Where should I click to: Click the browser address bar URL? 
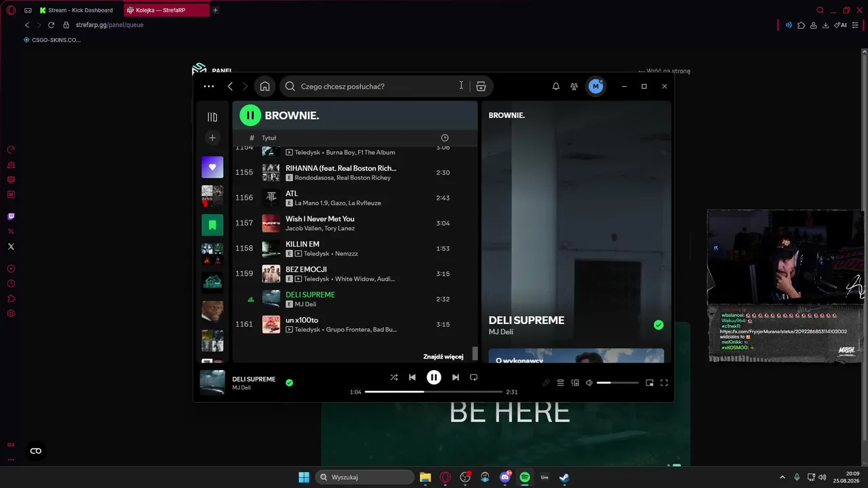(x=110, y=25)
